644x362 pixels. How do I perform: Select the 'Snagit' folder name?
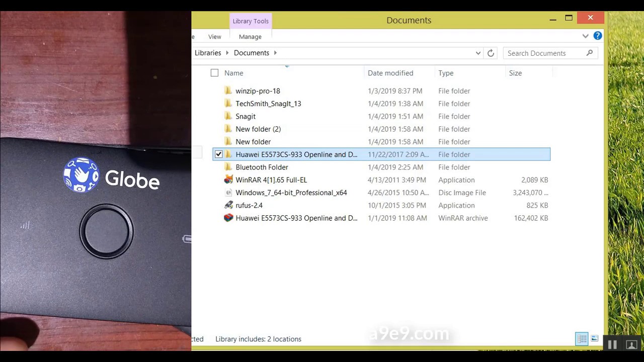[x=246, y=116]
